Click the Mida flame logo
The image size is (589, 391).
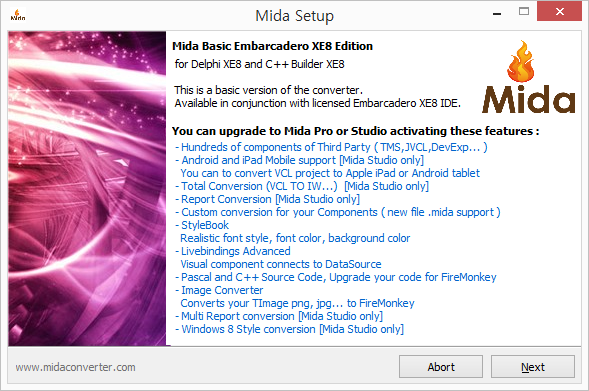coord(528,77)
